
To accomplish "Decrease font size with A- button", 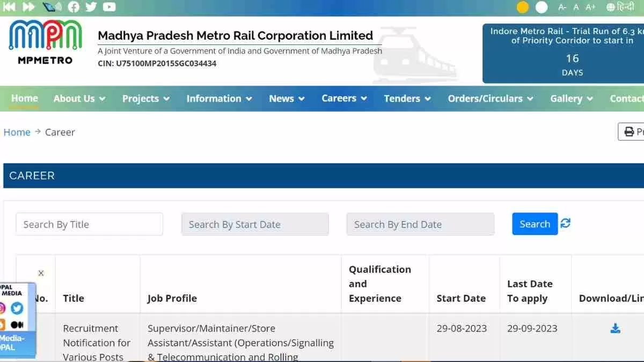I will [x=562, y=7].
